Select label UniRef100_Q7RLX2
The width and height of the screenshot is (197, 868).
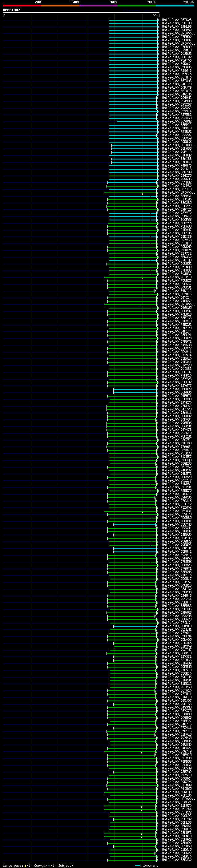[x=177, y=406]
